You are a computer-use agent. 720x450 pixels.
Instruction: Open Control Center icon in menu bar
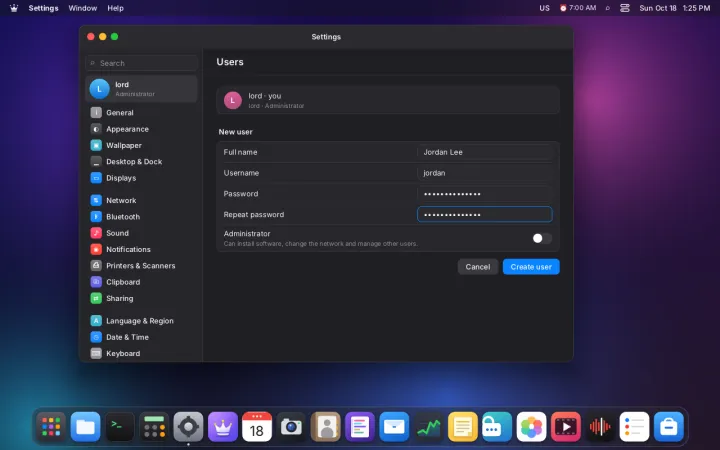click(624, 8)
